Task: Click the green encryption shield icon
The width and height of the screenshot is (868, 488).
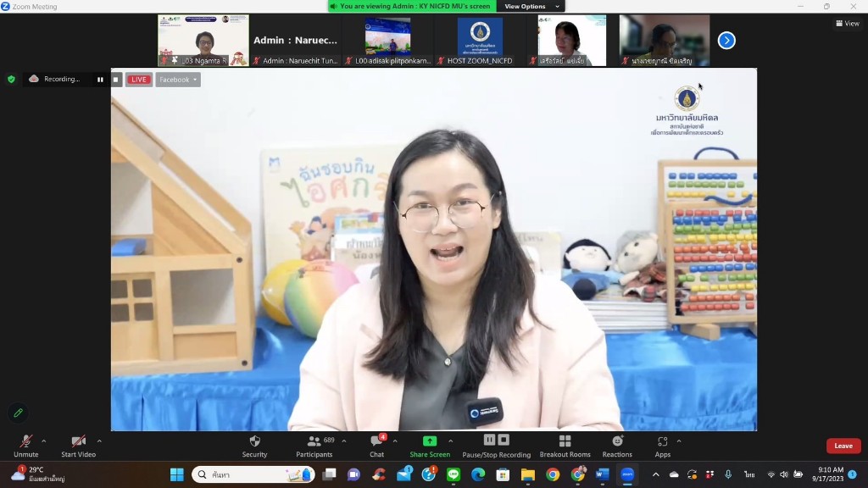Action: point(11,79)
